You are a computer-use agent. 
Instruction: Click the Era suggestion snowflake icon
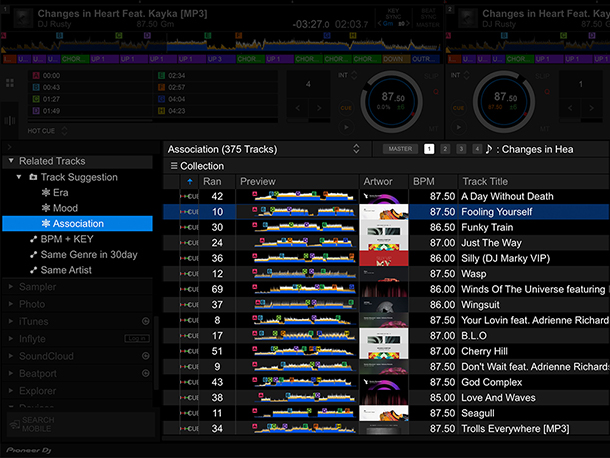pyautogui.click(x=45, y=193)
